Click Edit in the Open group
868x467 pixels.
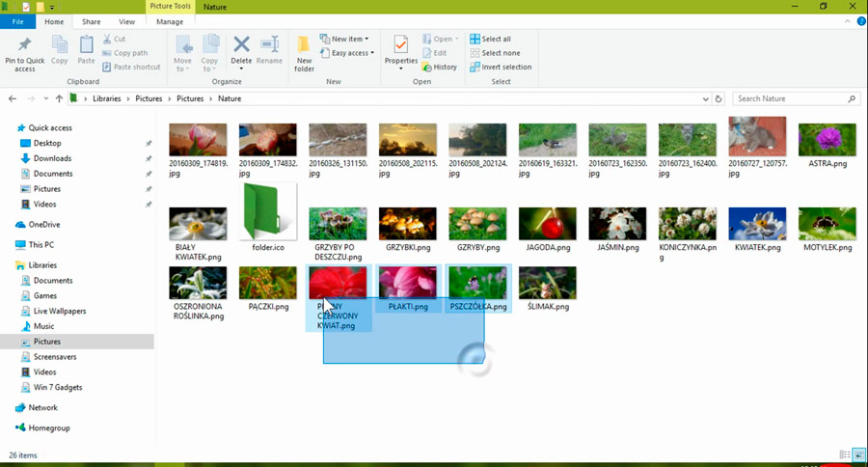point(435,53)
